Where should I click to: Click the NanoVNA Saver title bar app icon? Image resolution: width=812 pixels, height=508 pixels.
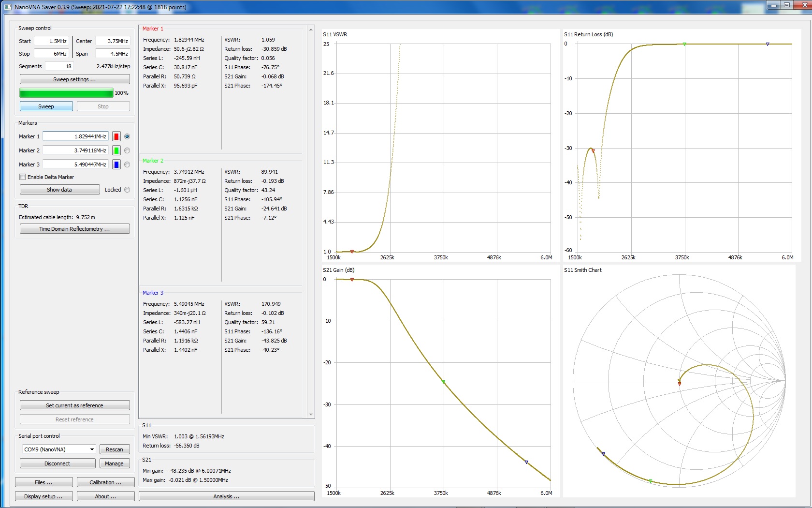[x=7, y=7]
